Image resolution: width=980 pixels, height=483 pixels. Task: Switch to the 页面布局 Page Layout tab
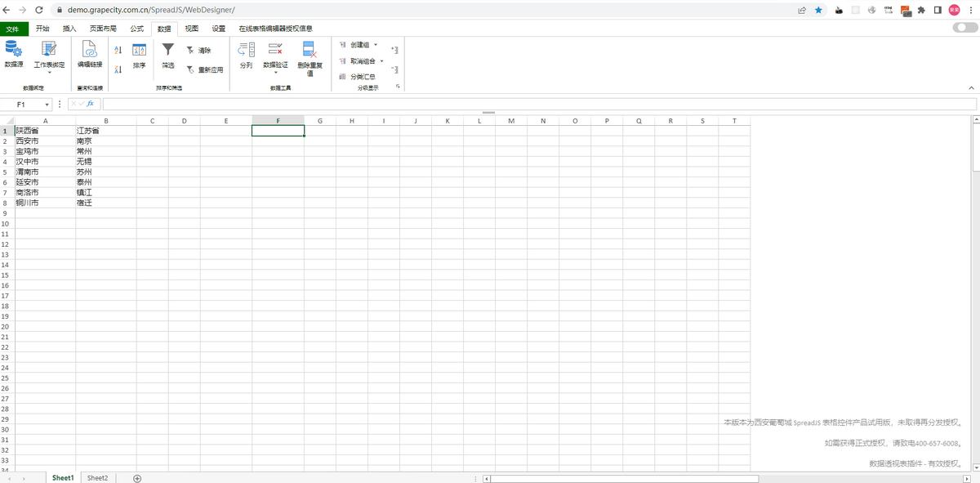tap(103, 29)
